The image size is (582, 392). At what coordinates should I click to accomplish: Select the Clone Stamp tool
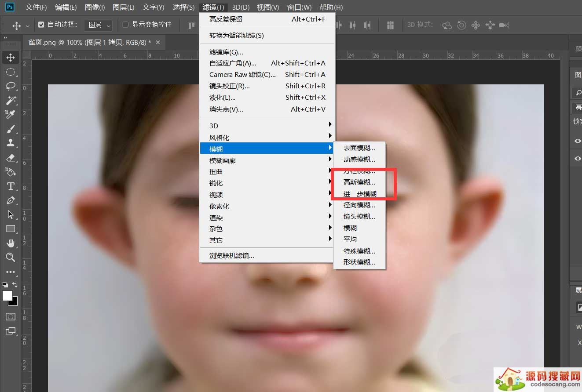pos(11,143)
